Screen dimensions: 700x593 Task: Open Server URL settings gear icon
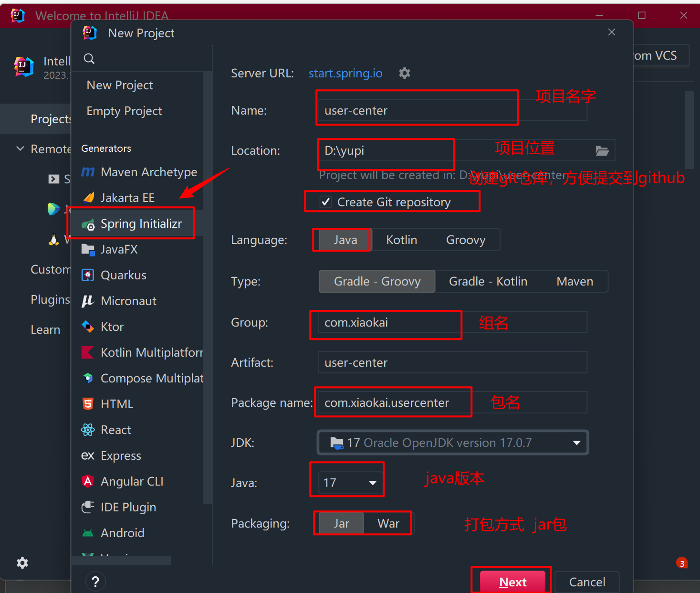click(405, 73)
